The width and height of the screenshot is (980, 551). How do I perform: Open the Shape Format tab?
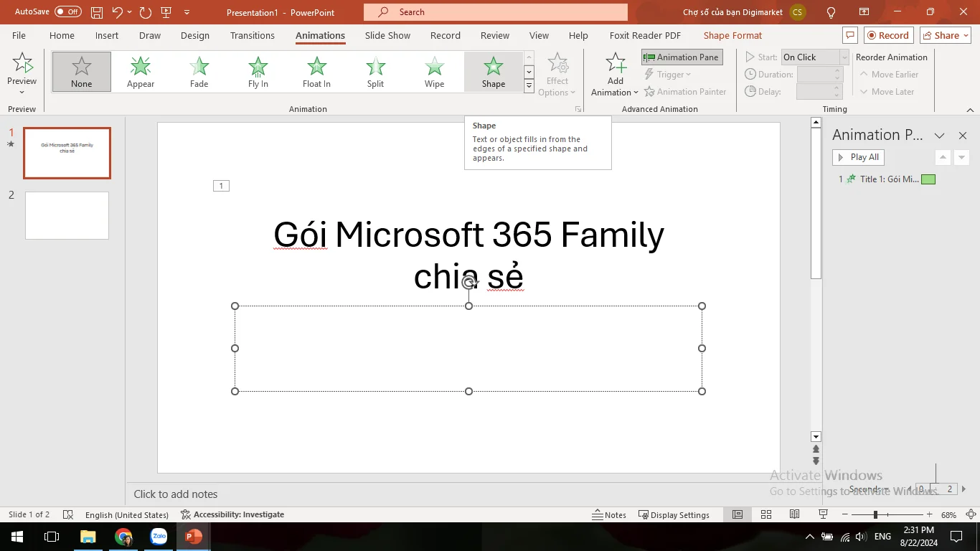pos(732,35)
